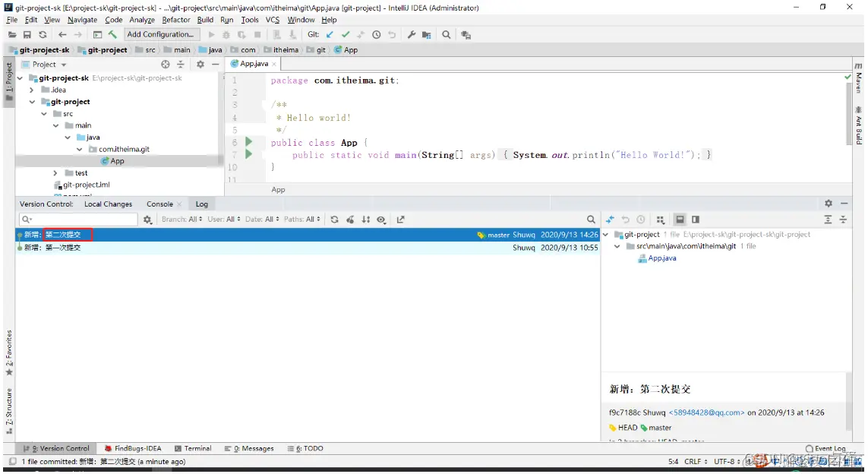Click the Add Configuration... button
Image resolution: width=868 pixels, height=474 pixels.
[x=160, y=34]
